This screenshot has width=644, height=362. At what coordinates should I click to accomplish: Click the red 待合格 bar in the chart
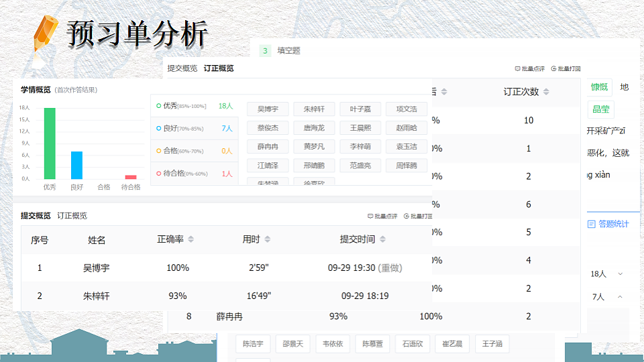click(131, 177)
